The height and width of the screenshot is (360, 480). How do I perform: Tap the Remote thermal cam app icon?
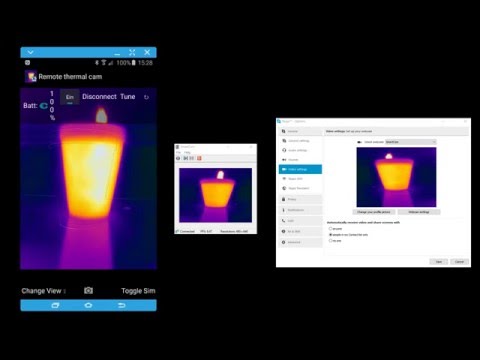pos(31,77)
